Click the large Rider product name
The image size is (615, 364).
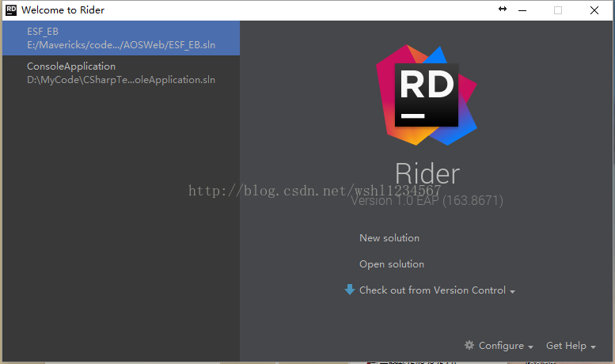tap(427, 173)
